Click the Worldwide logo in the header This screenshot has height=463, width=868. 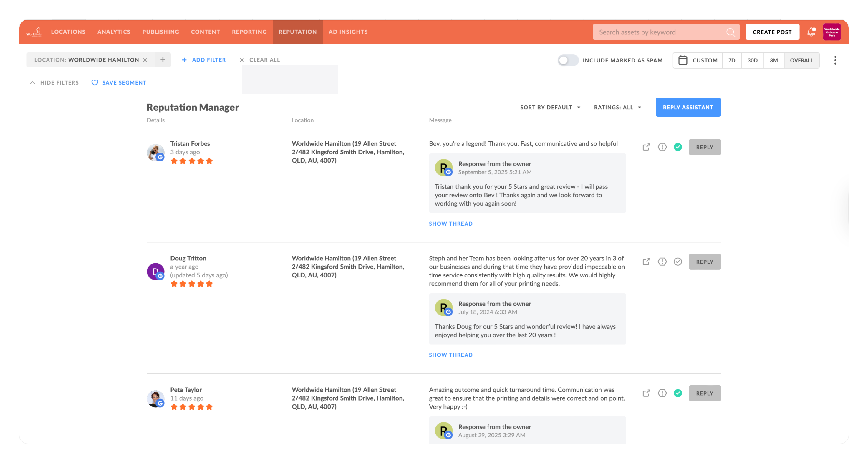(x=34, y=32)
